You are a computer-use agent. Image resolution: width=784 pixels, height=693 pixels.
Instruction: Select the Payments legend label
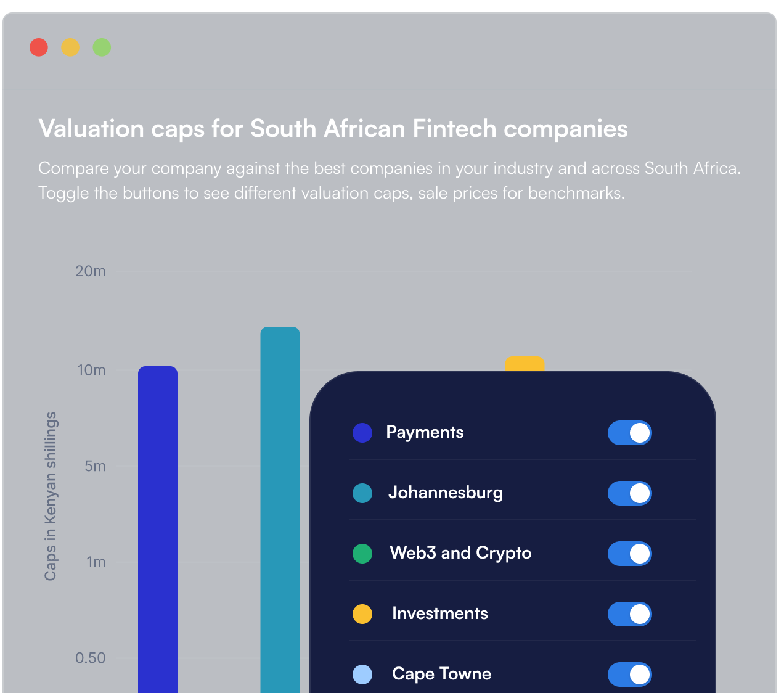click(x=425, y=432)
